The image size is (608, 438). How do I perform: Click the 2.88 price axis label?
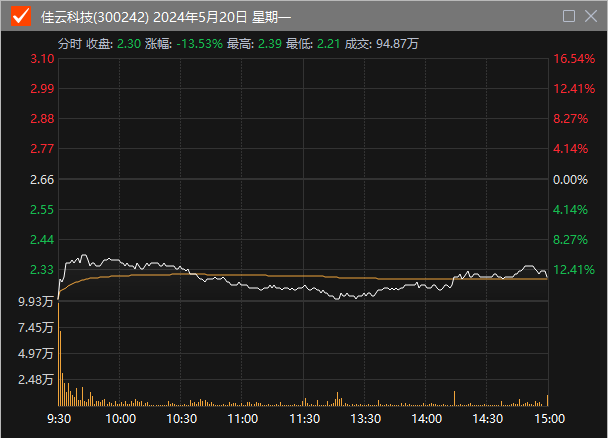click(x=42, y=119)
